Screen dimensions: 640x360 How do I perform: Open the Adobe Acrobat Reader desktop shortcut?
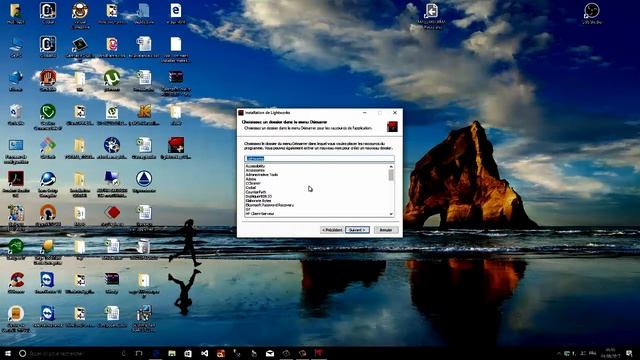tap(16, 180)
